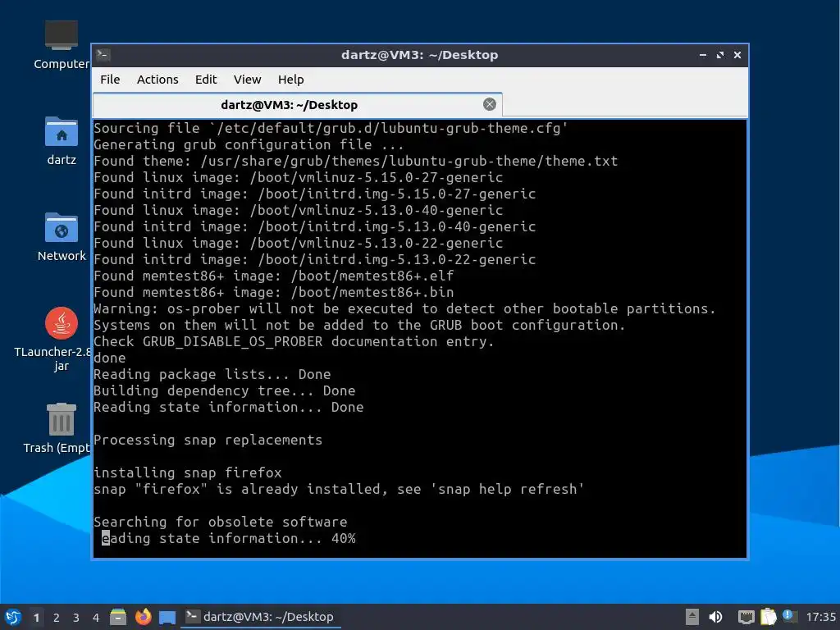Switch to workspace 1
This screenshot has height=630, width=840.
[x=36, y=618]
